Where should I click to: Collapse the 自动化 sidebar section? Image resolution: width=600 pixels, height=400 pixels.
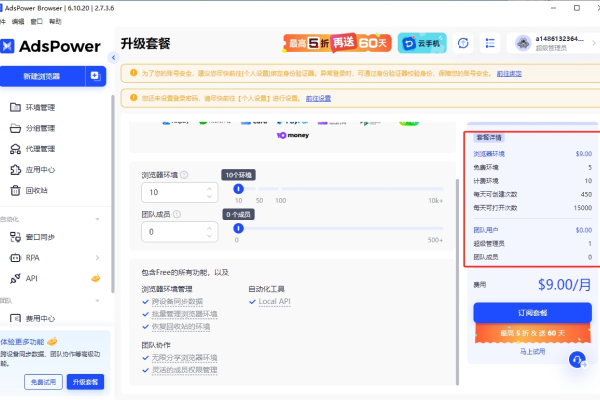pyautogui.click(x=97, y=219)
